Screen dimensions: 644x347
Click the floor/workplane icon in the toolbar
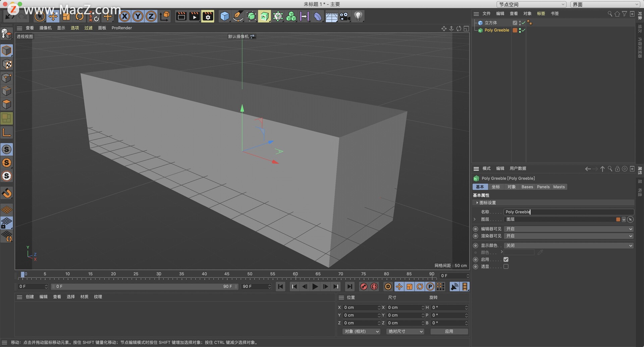tap(331, 16)
